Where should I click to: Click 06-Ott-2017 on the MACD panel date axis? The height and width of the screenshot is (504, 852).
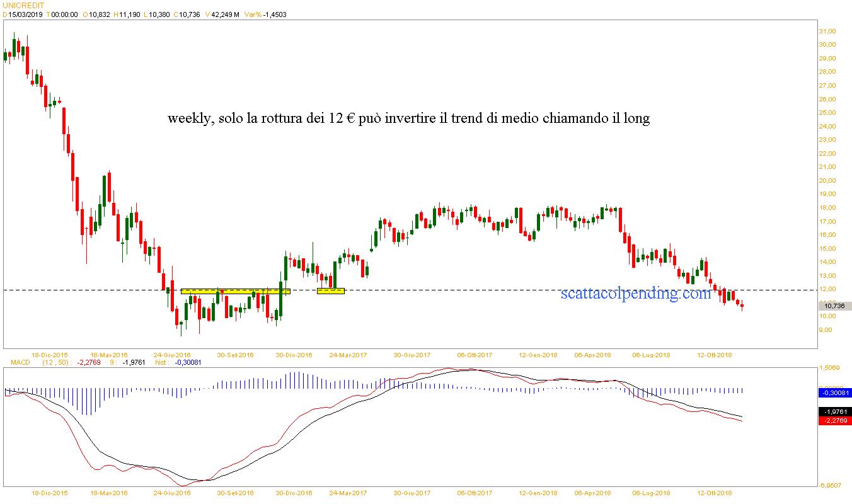475,493
